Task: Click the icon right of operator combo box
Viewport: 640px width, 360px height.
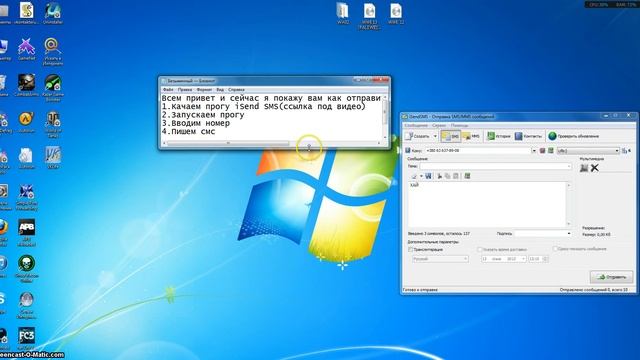Action: pos(625,151)
